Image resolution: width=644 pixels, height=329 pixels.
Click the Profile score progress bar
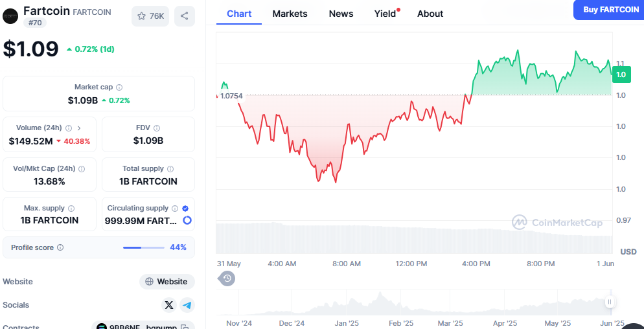(x=143, y=247)
